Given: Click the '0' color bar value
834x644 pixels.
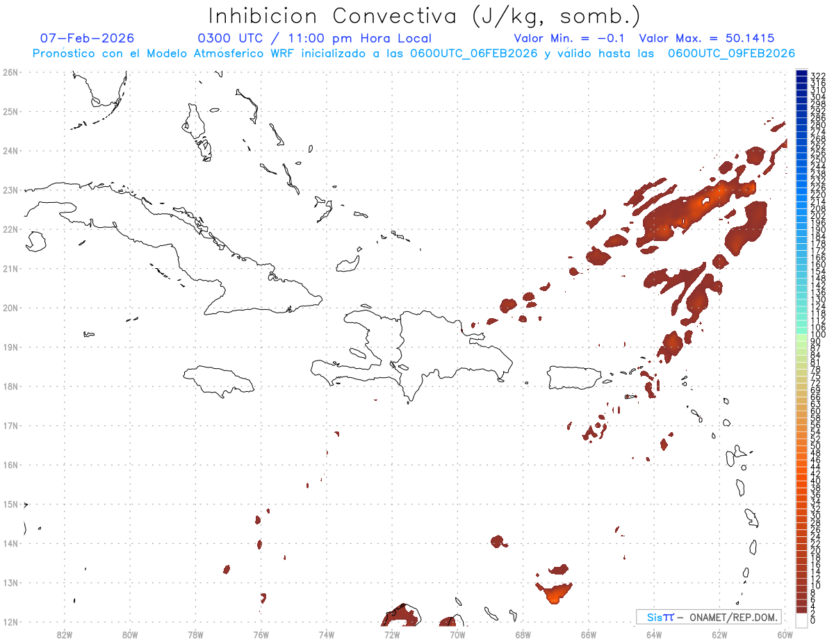Looking at the screenshot, I should coord(813,620).
